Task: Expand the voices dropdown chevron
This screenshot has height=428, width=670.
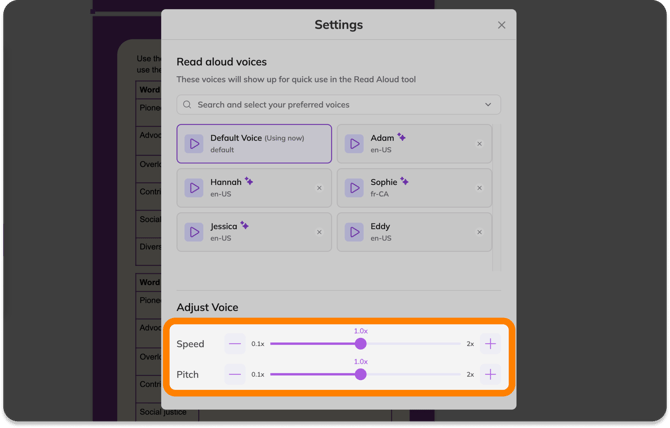Action: (x=488, y=105)
